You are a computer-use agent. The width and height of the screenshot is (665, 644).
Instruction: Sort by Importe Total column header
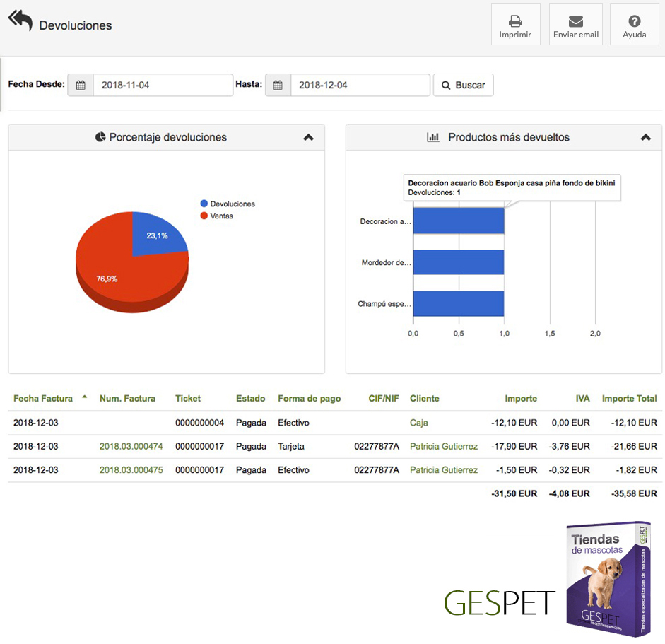[629, 398]
